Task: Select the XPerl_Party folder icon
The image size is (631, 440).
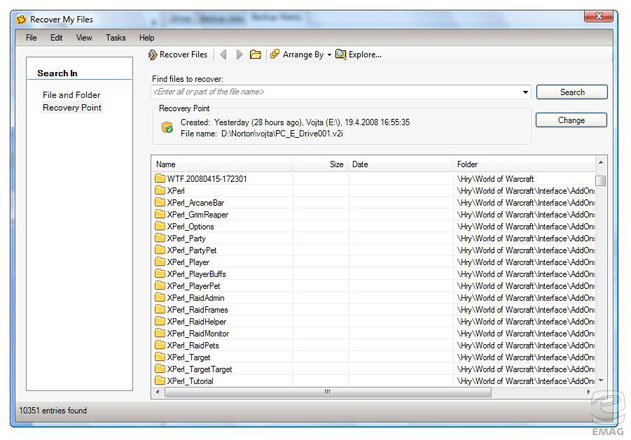Action: click(x=160, y=238)
